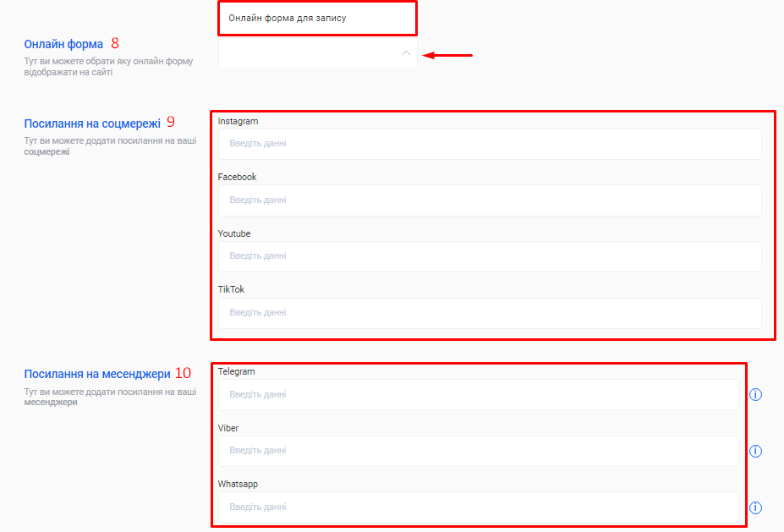The width and height of the screenshot is (784, 532).
Task: Focus the Youtube link input field
Action: tap(489, 256)
